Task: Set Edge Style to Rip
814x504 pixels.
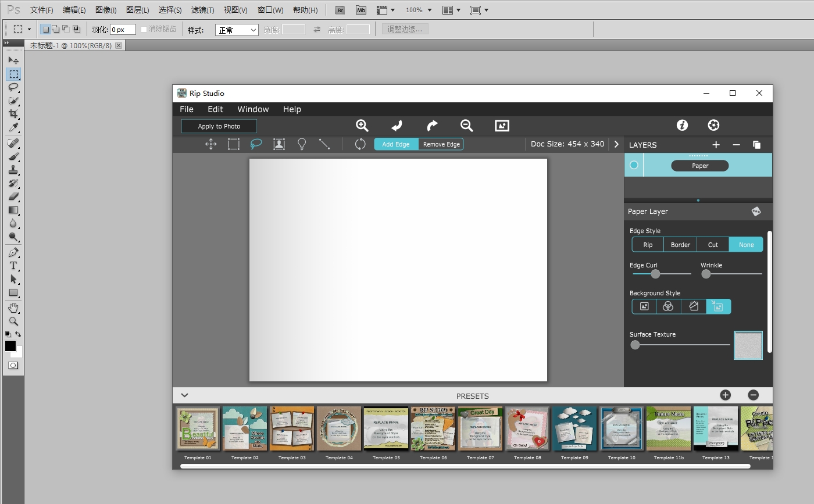Action: tap(648, 245)
